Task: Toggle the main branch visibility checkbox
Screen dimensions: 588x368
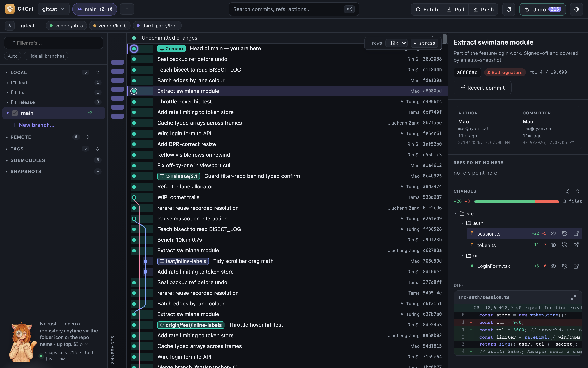Action: [15, 113]
